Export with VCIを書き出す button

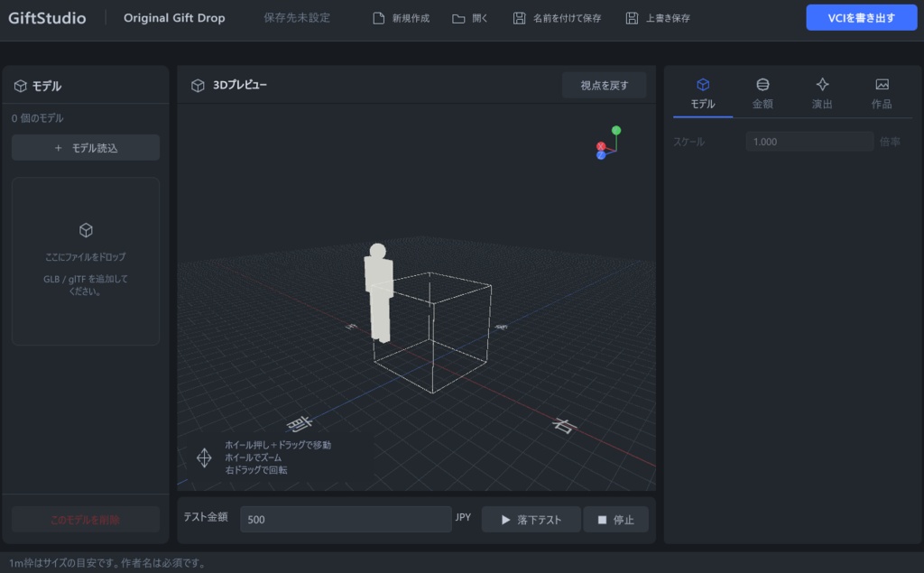pyautogui.click(x=862, y=18)
